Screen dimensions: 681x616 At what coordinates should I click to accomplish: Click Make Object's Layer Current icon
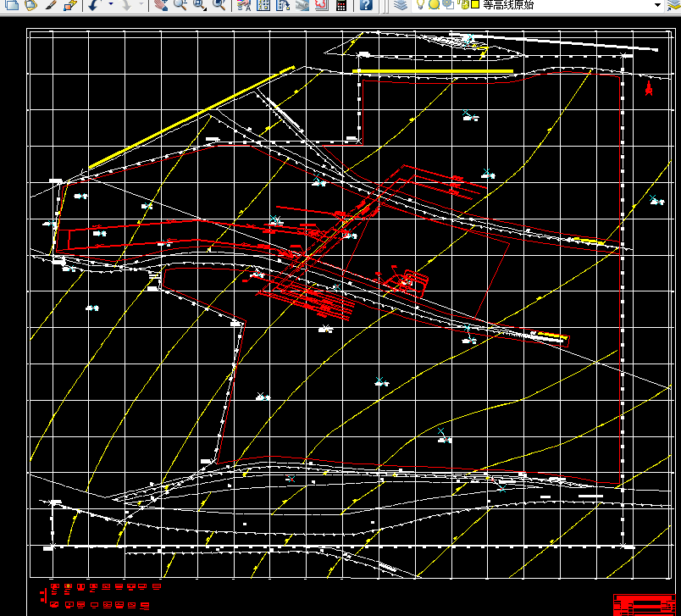[x=674, y=5]
